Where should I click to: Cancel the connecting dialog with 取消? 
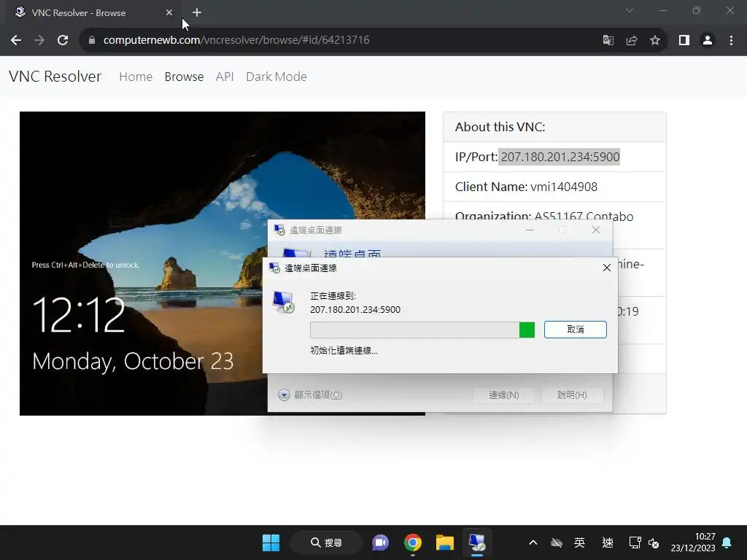tap(576, 330)
